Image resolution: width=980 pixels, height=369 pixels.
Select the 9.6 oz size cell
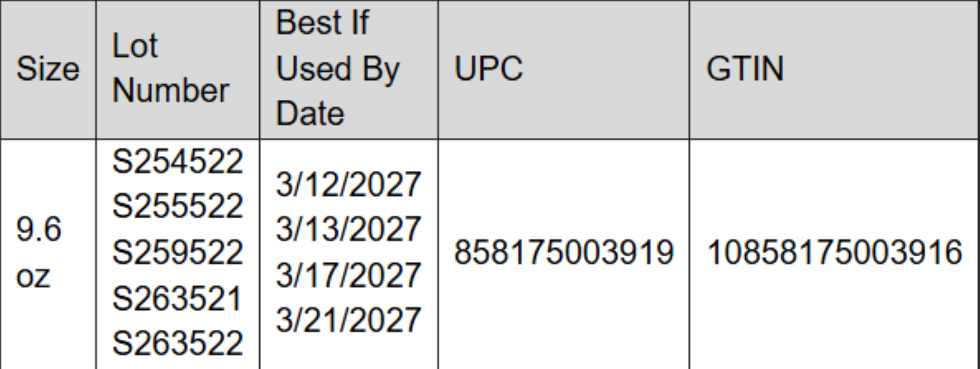[x=39, y=252]
